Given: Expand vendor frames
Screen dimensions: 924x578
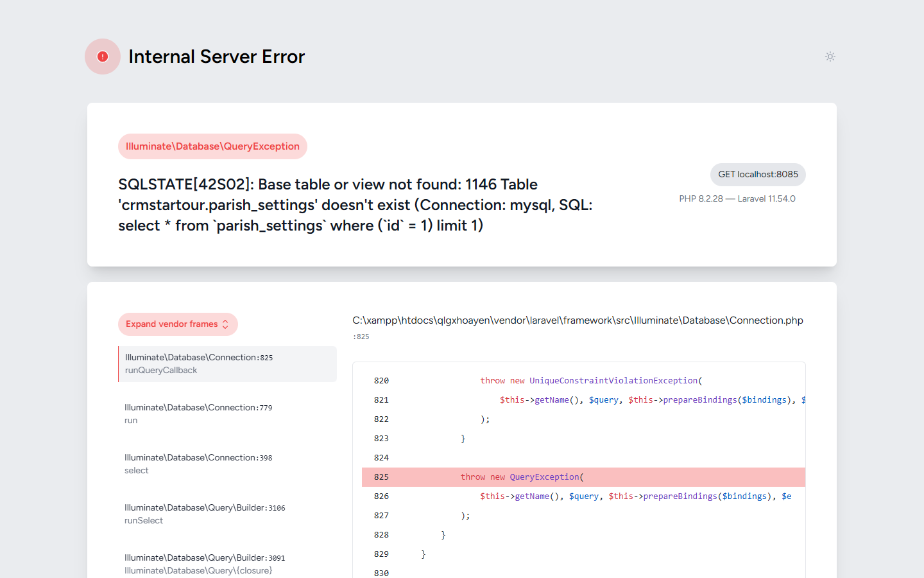Looking at the screenshot, I should click(178, 324).
